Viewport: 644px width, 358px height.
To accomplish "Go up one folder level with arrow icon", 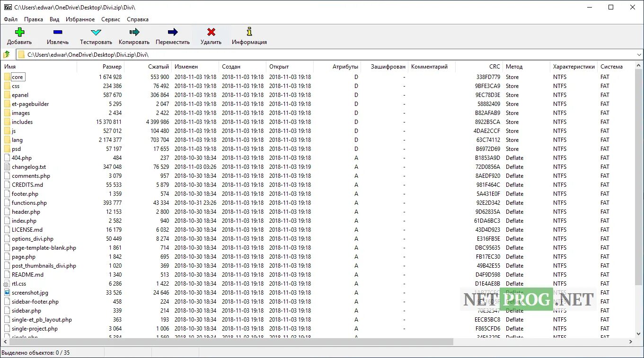I will (7, 55).
